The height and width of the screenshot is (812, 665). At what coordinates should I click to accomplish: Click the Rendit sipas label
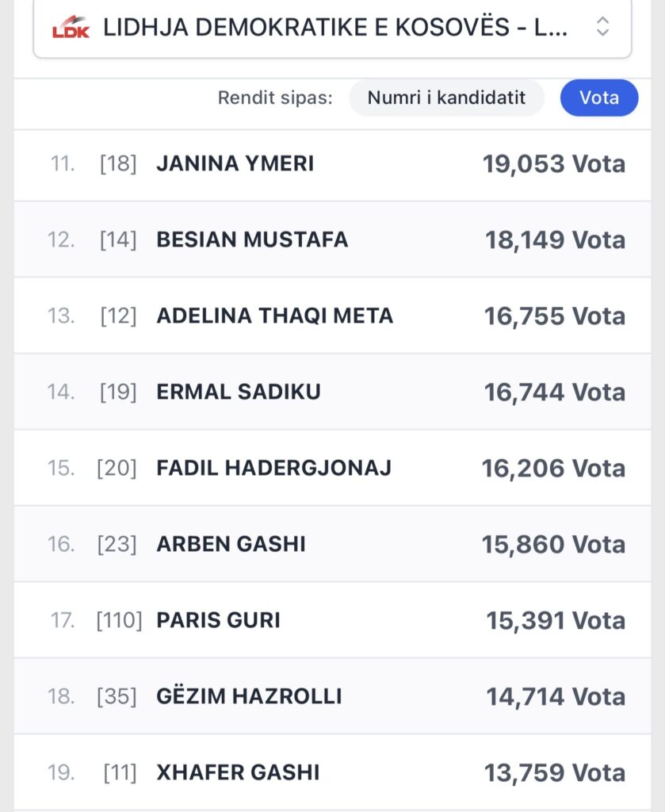click(275, 98)
